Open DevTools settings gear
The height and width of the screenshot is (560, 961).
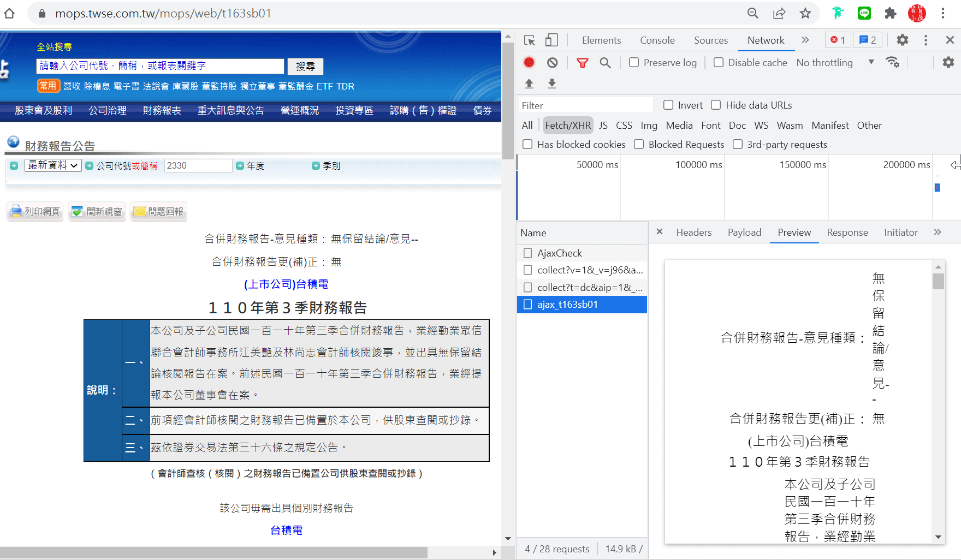[903, 40]
